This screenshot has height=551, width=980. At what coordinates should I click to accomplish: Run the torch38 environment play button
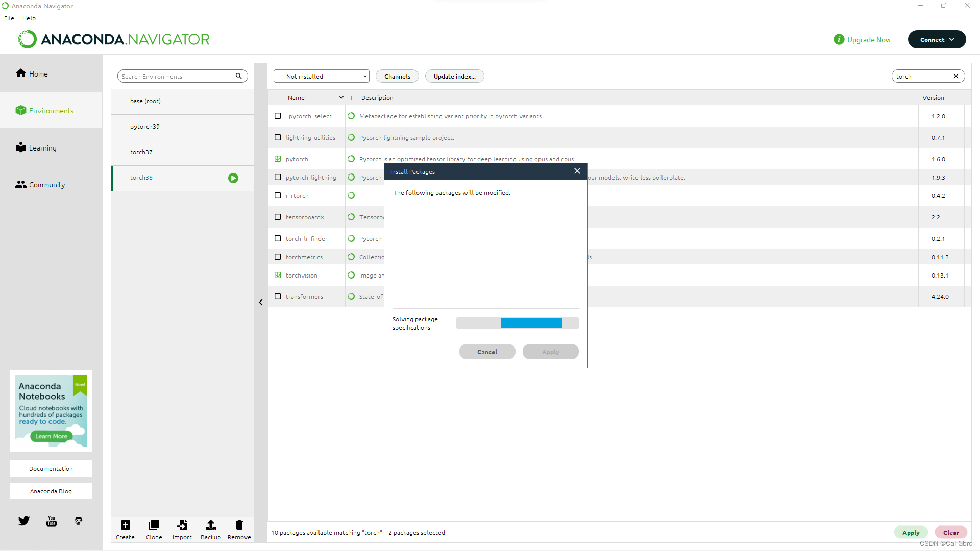233,178
